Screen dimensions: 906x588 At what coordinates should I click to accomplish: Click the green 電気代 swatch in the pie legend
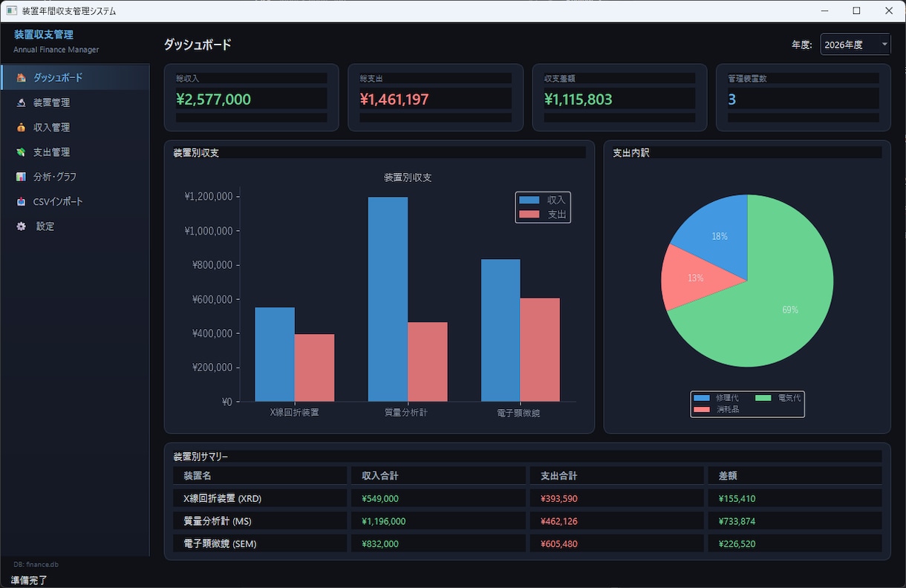[x=763, y=398]
